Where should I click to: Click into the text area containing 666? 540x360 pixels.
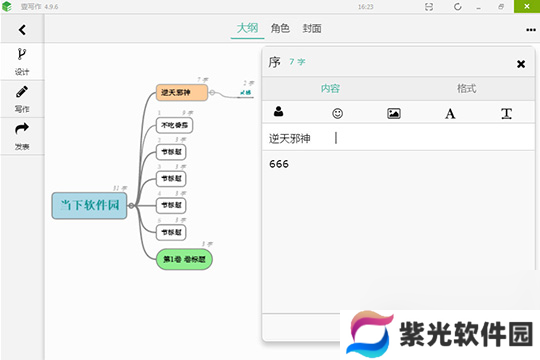click(x=398, y=232)
